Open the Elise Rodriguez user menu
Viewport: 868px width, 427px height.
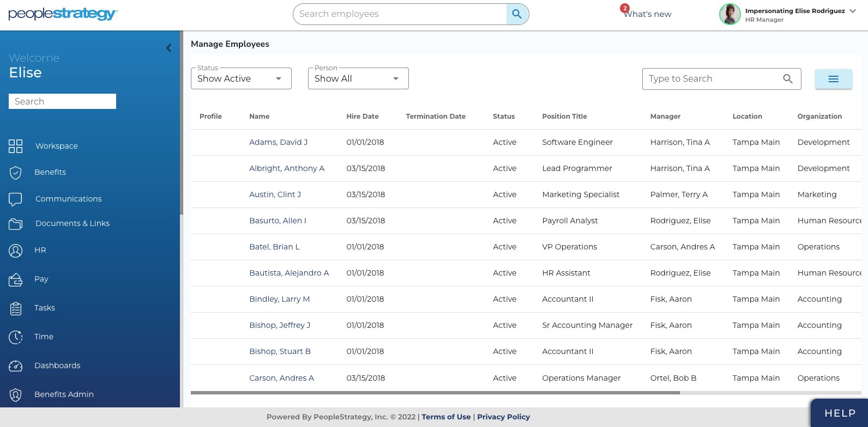click(853, 11)
